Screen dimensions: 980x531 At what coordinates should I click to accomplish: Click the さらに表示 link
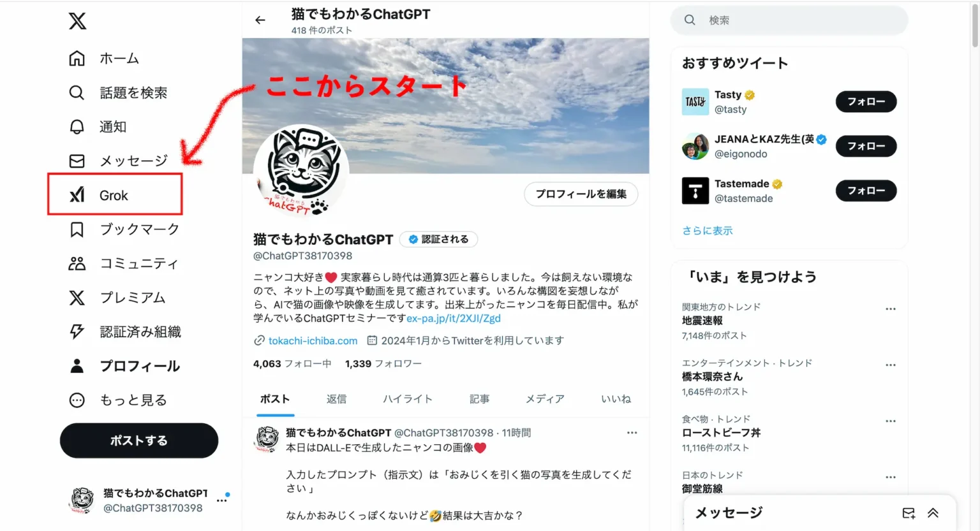(708, 231)
